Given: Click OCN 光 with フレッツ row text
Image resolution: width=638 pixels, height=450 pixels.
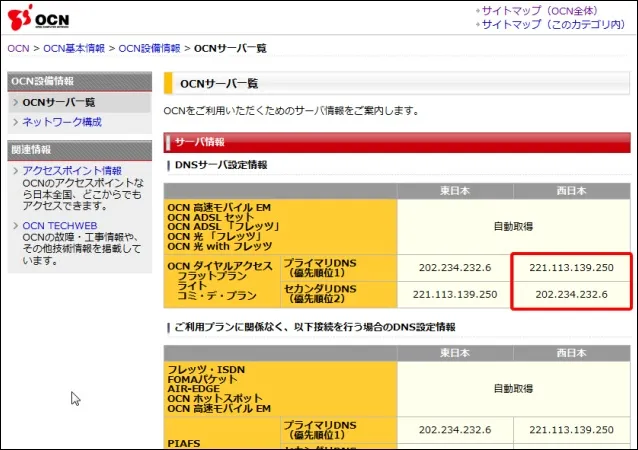Looking at the screenshot, I should tap(220, 247).
